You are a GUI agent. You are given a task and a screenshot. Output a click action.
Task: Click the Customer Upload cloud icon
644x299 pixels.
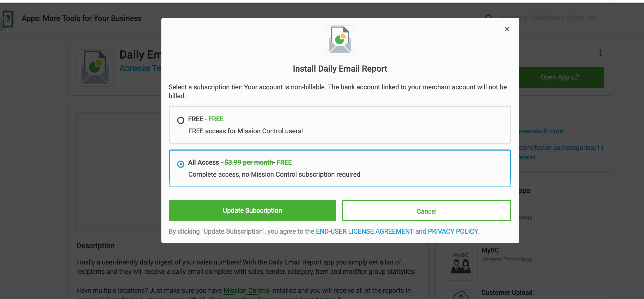461,295
